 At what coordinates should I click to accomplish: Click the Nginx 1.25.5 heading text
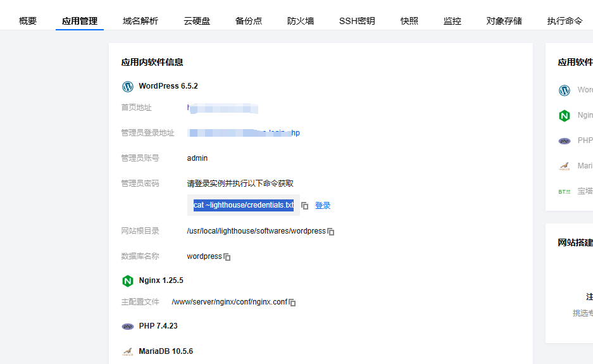point(161,280)
